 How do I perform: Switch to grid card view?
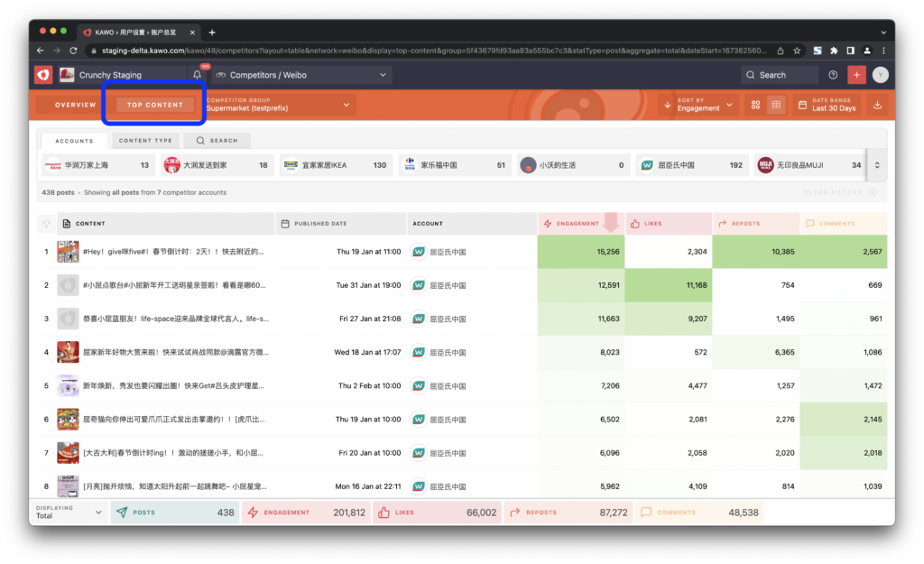point(755,105)
